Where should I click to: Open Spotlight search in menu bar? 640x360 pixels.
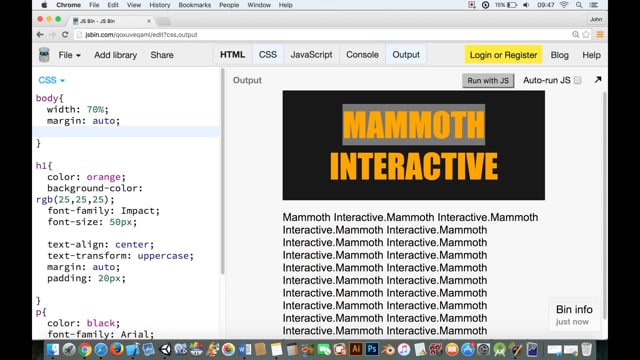coord(579,5)
